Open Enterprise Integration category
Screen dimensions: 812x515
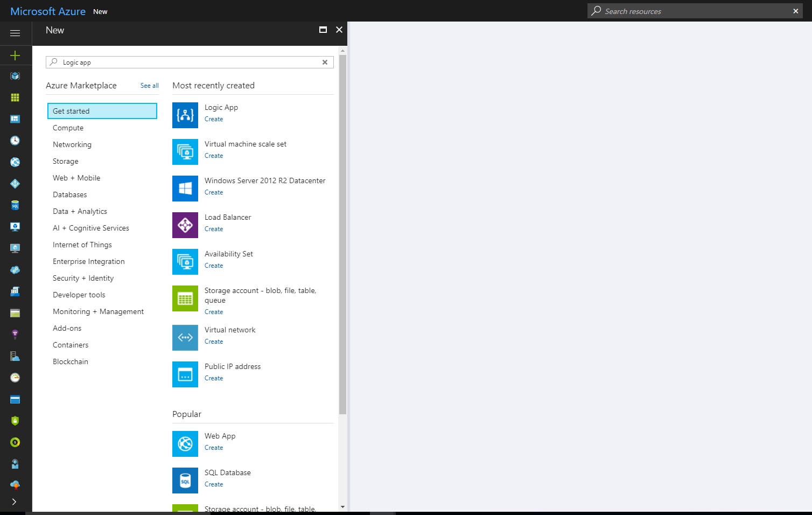pyautogui.click(x=89, y=261)
